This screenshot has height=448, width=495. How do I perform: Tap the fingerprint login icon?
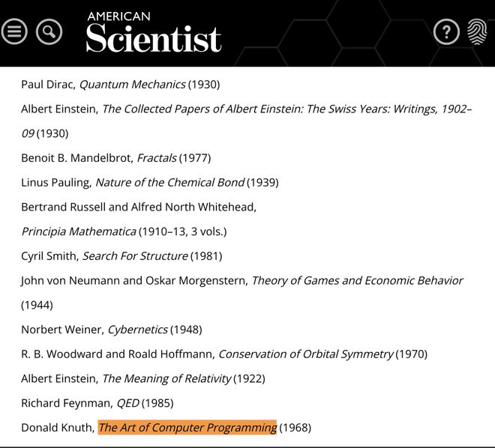coord(476,31)
